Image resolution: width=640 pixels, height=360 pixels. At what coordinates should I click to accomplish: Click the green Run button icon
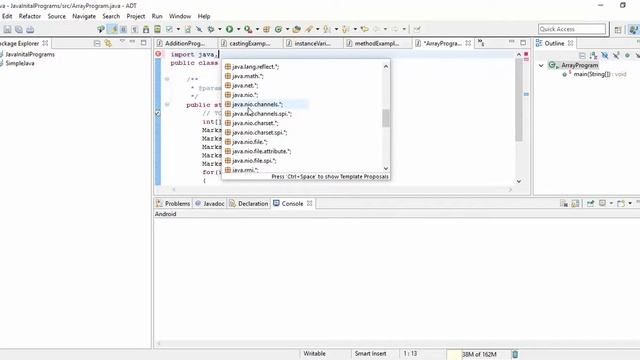pyautogui.click(x=229, y=29)
